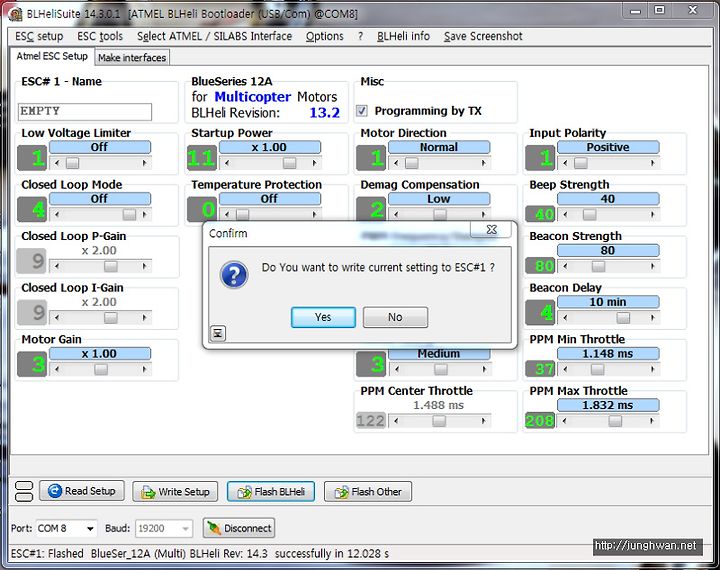Click Beep Strength right arrow

click(x=652, y=214)
